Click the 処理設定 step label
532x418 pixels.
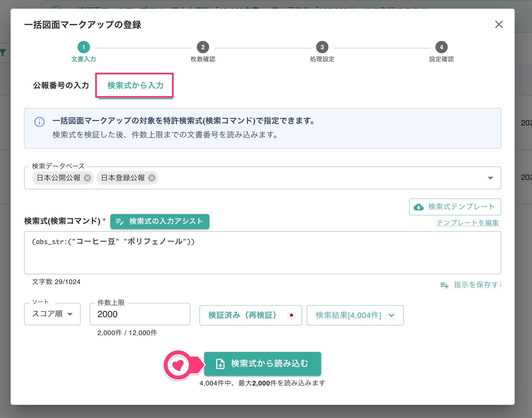pos(322,59)
